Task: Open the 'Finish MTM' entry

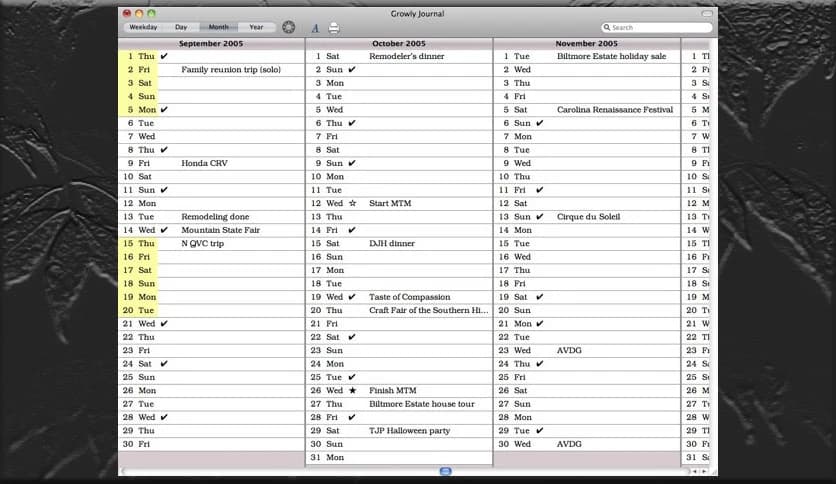Action: [393, 390]
